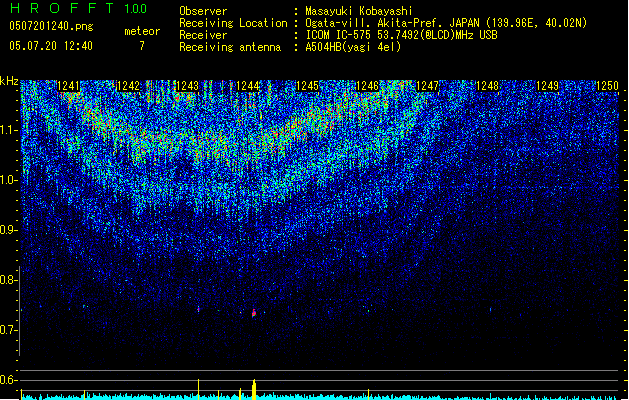Click the bright red meteor echo near 1244
The width and height of the screenshot is (629, 400).
(x=254, y=313)
